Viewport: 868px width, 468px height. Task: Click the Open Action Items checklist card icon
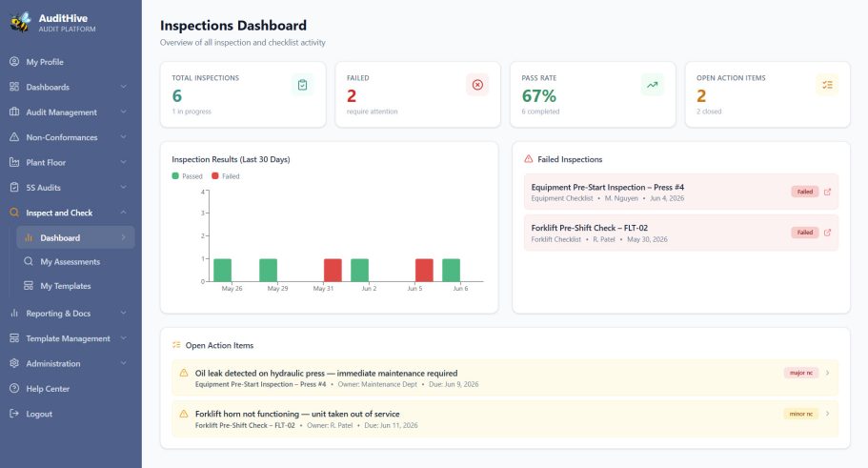[x=827, y=85]
